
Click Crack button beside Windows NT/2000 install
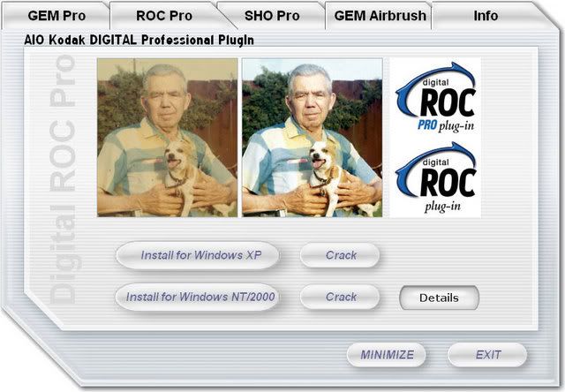pyautogui.click(x=340, y=297)
